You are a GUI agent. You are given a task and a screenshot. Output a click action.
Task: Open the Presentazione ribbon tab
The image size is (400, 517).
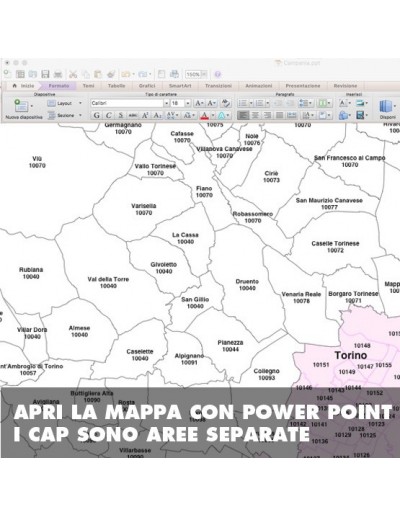(303, 86)
